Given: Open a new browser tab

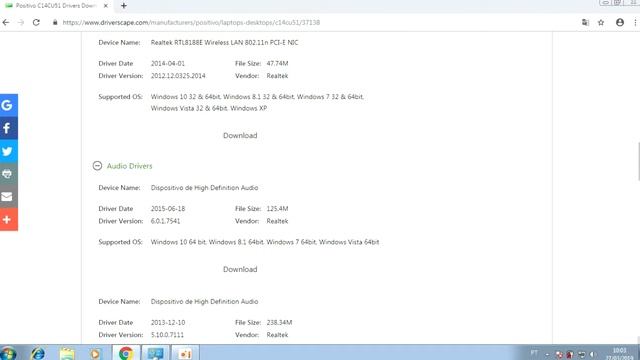Looking at the screenshot, I should point(124,6).
